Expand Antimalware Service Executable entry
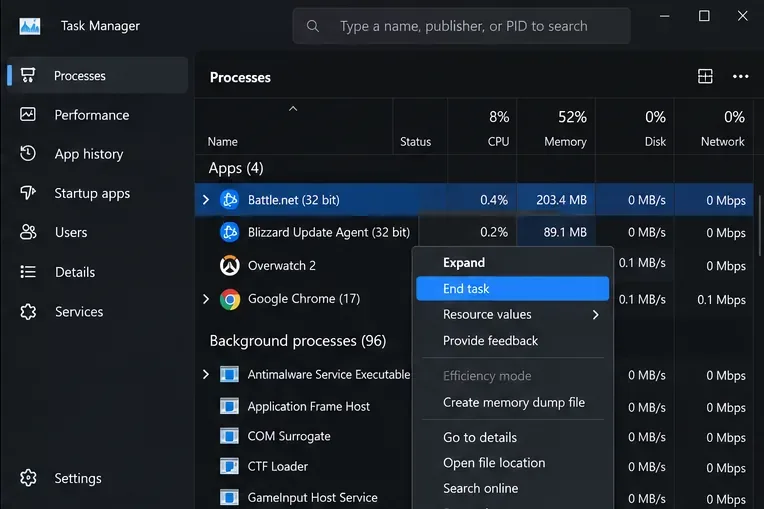 [x=206, y=374]
